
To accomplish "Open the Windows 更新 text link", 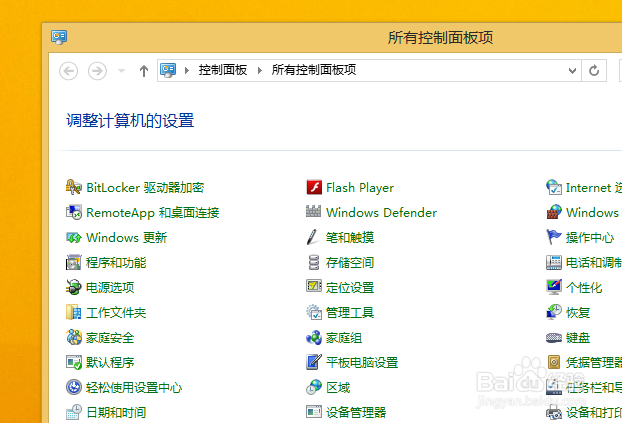I will 127,238.
